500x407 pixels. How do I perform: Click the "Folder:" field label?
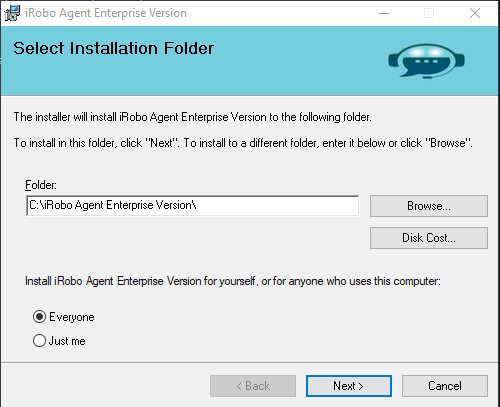(x=41, y=185)
